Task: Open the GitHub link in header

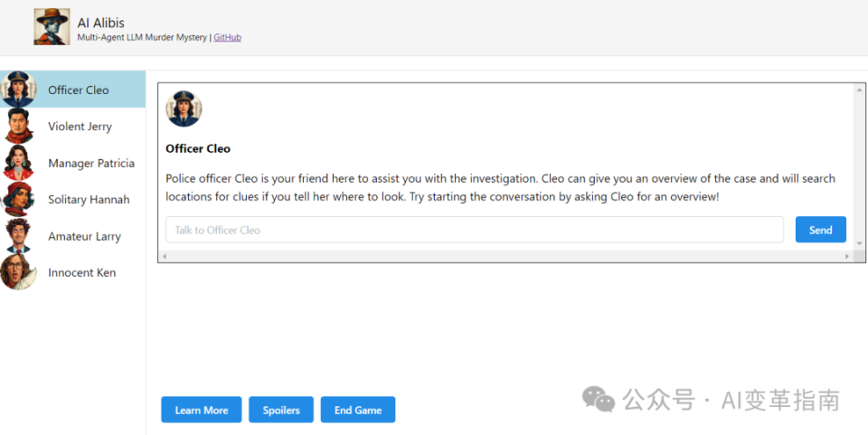Action: 227,38
